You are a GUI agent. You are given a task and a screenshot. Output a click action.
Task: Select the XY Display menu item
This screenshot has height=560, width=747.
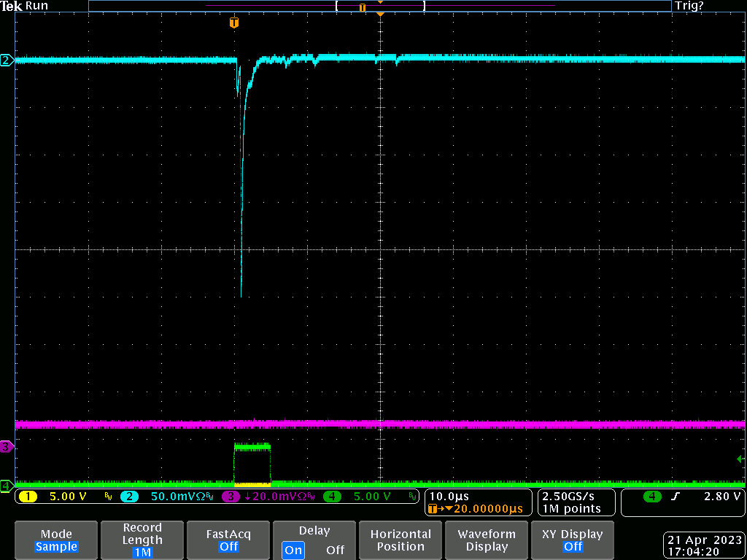573,540
